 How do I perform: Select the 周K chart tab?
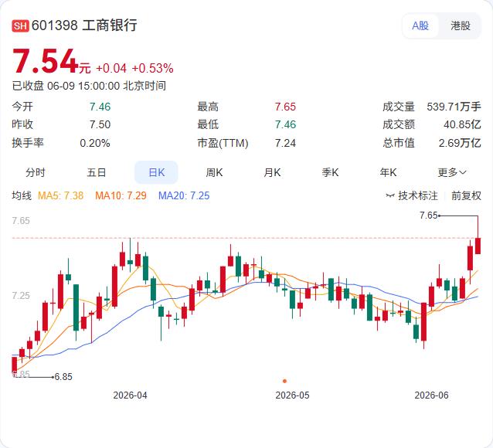coord(214,172)
